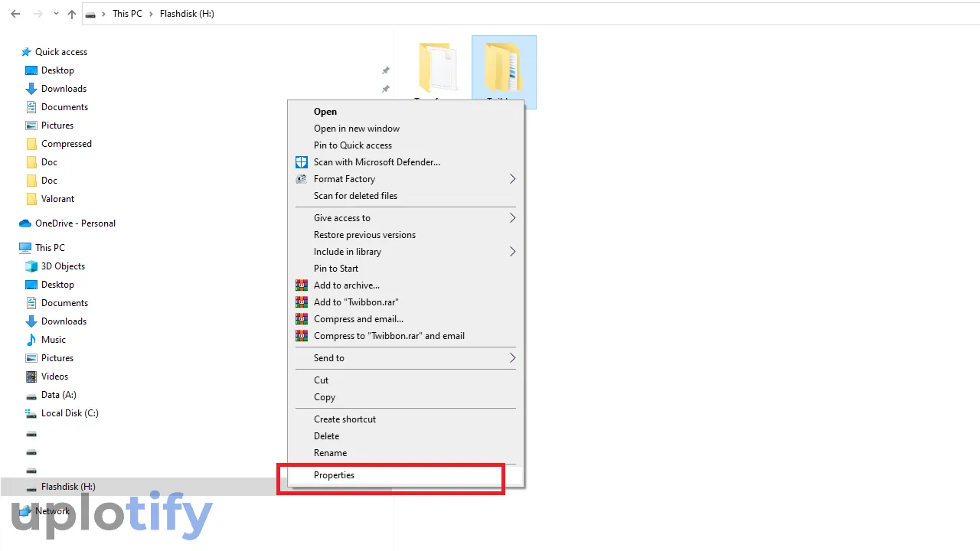Viewport: 980px width, 551px height.
Task: Open Quick access in the sidebar
Action: 61,52
